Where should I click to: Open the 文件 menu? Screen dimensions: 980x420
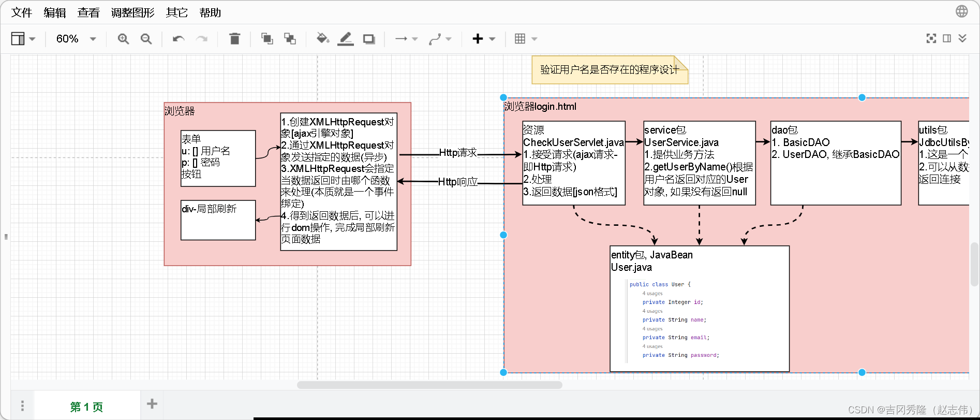point(22,12)
